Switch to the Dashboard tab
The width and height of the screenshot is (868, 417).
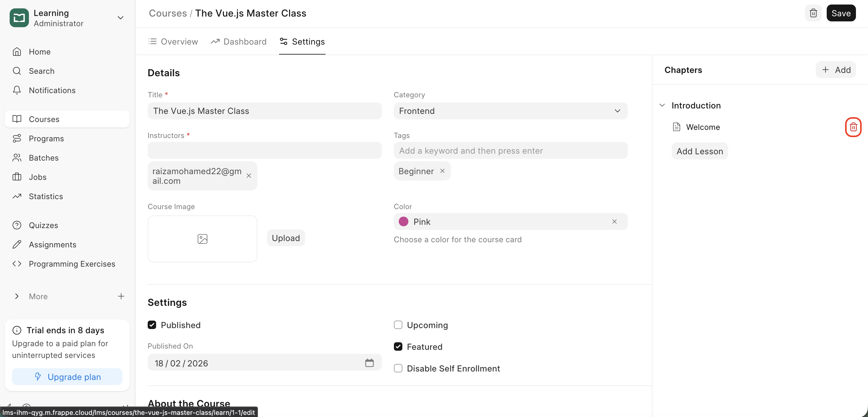click(x=239, y=42)
